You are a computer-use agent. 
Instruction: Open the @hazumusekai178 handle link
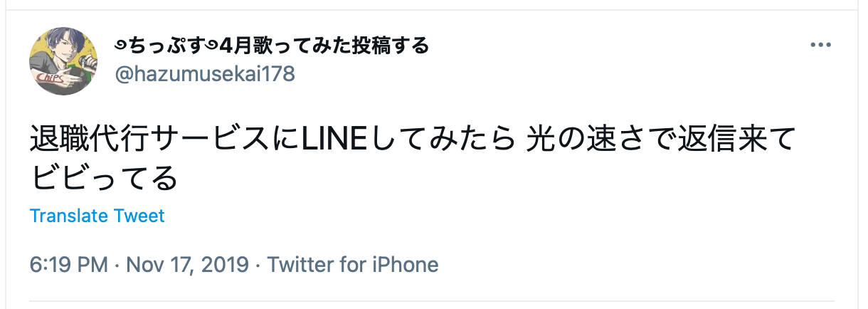click(205, 73)
